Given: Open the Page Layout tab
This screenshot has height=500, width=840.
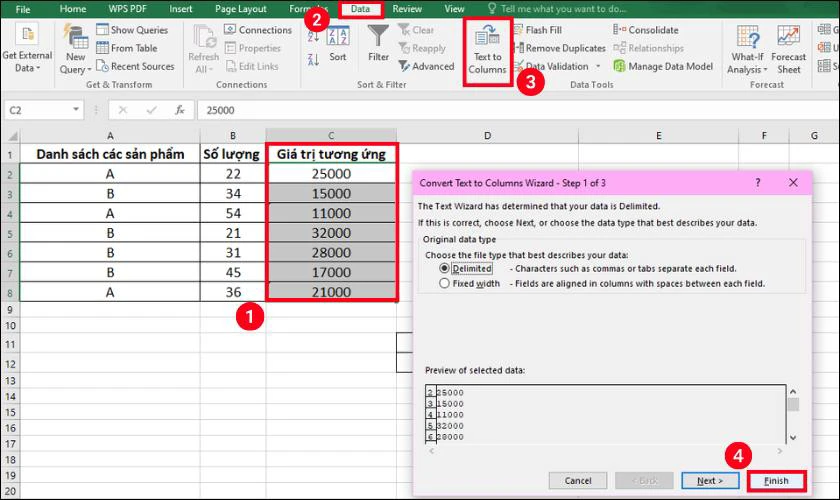Looking at the screenshot, I should pos(241,9).
